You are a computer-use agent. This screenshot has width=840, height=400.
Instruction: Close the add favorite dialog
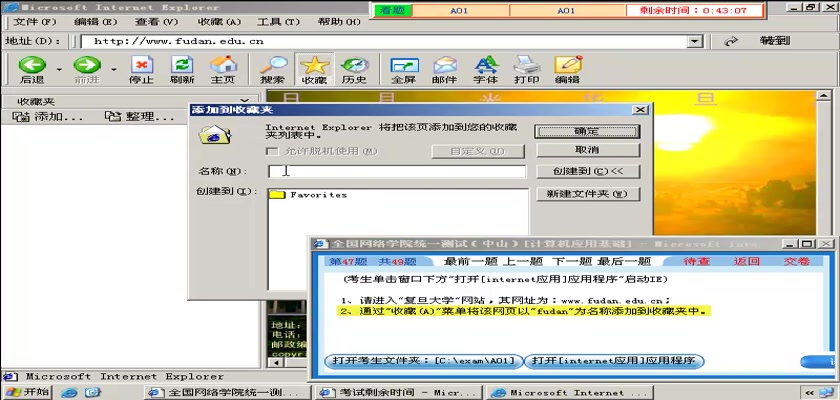640,110
